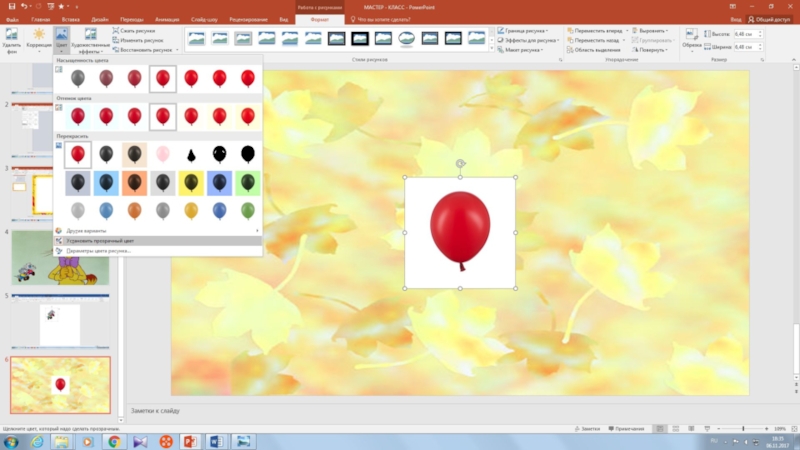Click Область выделения (selection pane)
This screenshot has width=800, height=450.
pos(597,49)
